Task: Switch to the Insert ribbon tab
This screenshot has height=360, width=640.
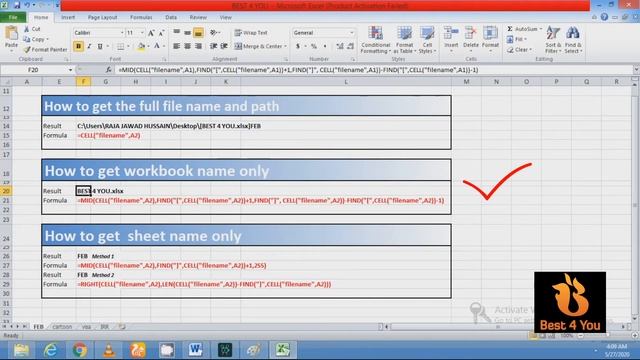Action: click(x=68, y=17)
